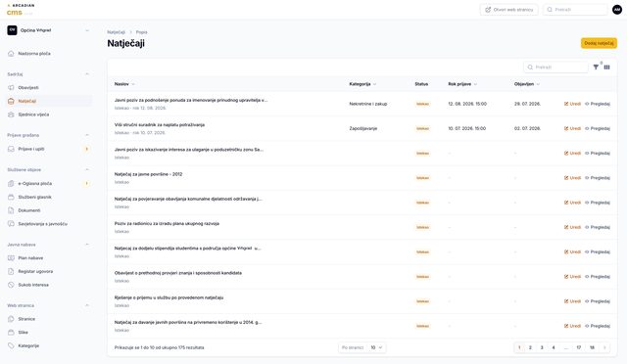Image resolution: width=627 pixels, height=364 pixels.
Task: Sort table by Rok prijave column
Action: pyautogui.click(x=462, y=84)
